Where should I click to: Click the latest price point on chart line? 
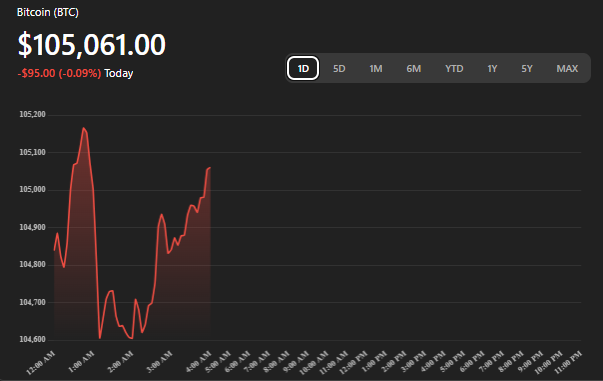click(210, 168)
